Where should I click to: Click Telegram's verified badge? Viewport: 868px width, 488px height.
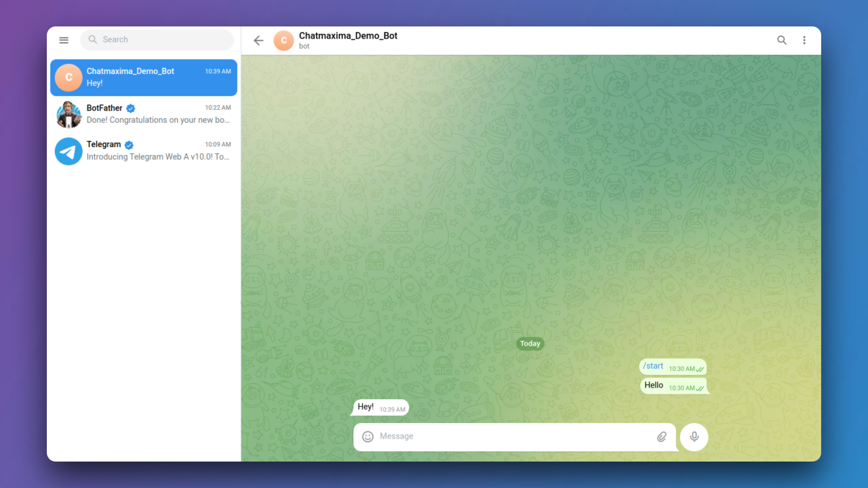tap(129, 145)
